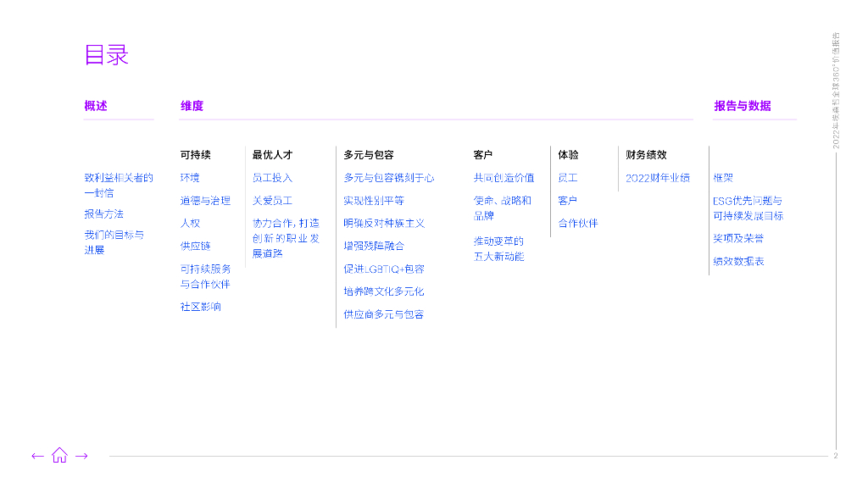
Task: Open 员工 link under 体验
Action: pyautogui.click(x=567, y=178)
